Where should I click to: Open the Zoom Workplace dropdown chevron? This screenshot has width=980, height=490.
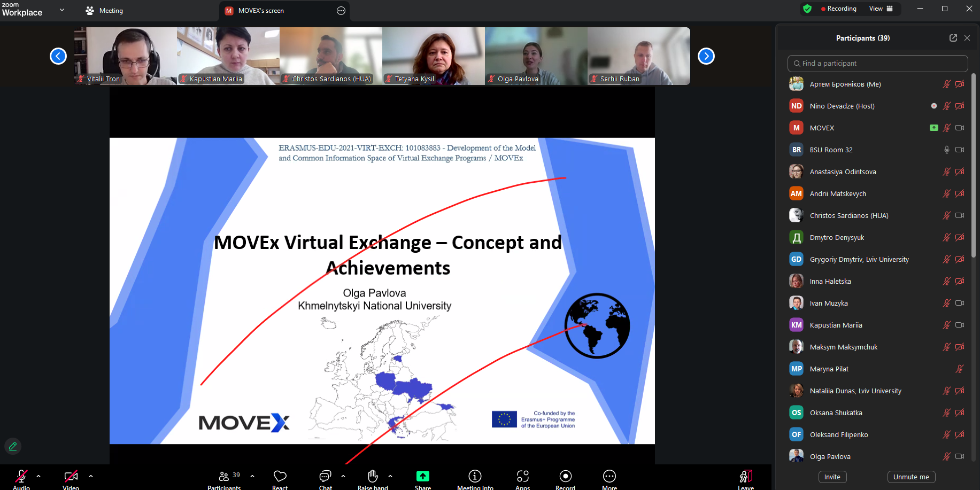[62, 10]
